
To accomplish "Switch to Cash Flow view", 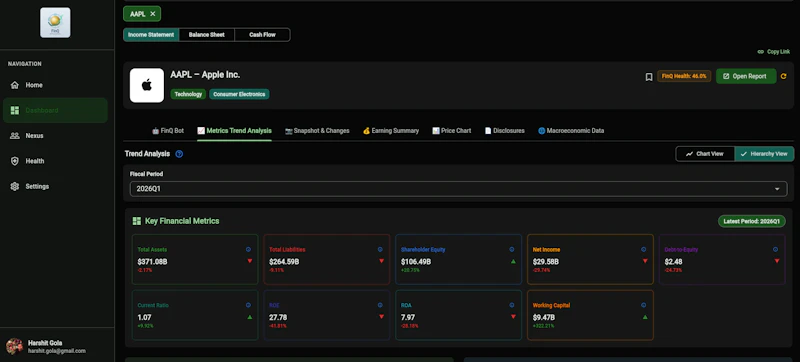I will point(262,35).
